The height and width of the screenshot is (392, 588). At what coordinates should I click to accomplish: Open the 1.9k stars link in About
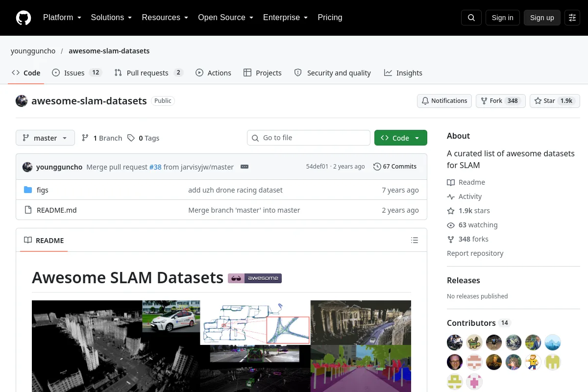tap(474, 211)
